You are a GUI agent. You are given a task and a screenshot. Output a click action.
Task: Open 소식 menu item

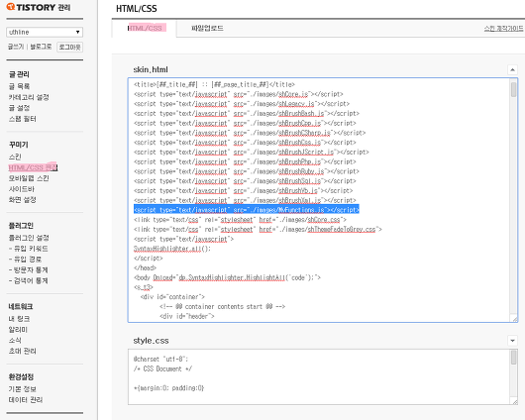(15, 341)
